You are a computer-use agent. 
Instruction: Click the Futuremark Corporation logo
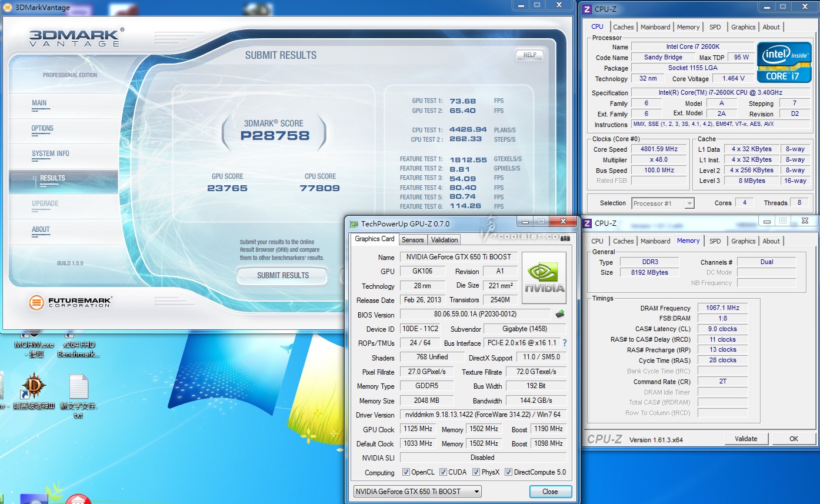(71, 302)
